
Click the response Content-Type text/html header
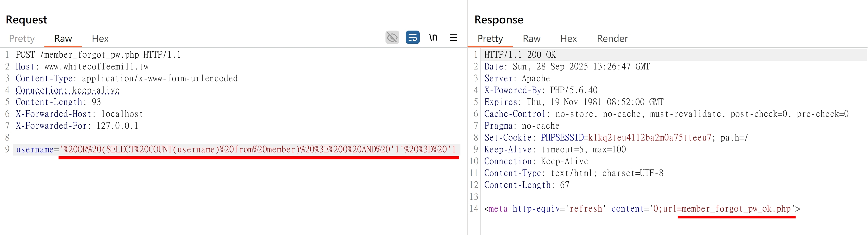click(574, 173)
